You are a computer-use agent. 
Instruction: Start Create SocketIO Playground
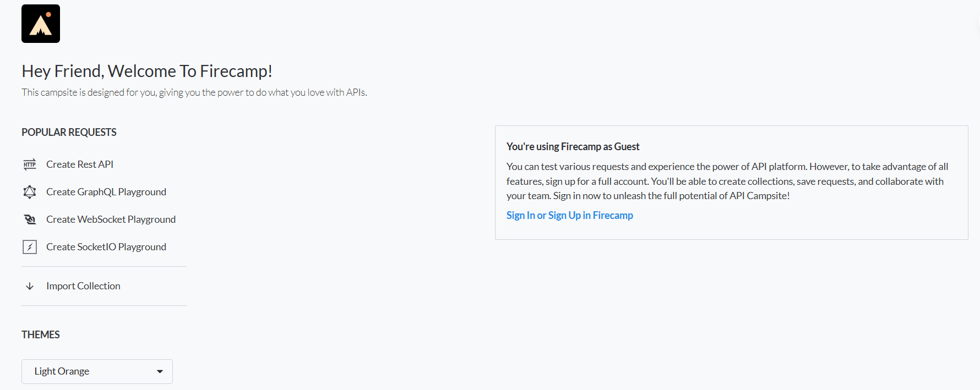[106, 246]
